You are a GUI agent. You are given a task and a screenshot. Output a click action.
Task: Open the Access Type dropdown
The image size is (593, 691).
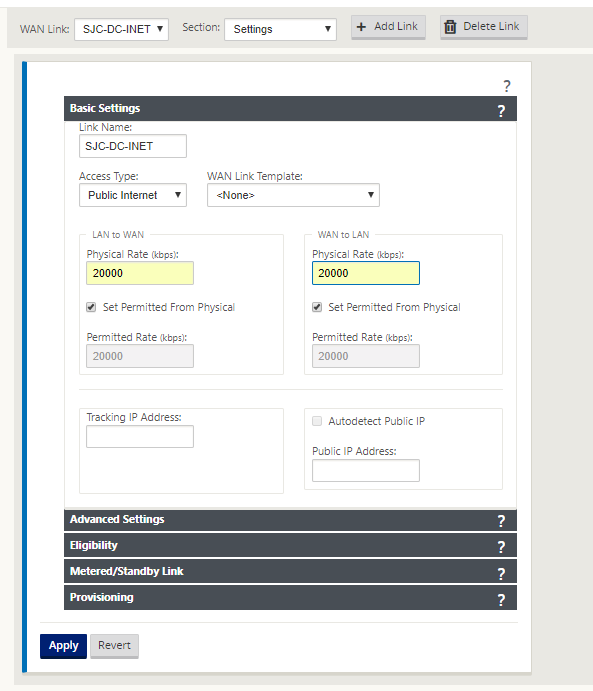pyautogui.click(x=133, y=195)
